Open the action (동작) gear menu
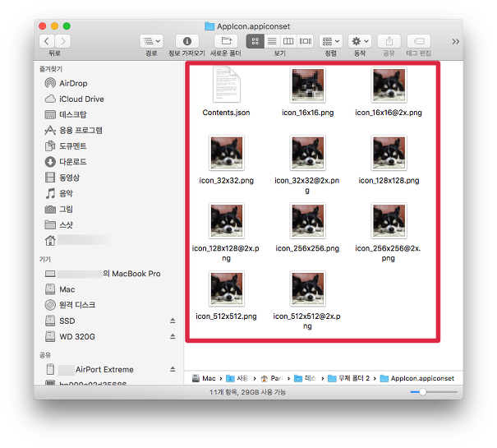The height and width of the screenshot is (448, 497). point(360,41)
